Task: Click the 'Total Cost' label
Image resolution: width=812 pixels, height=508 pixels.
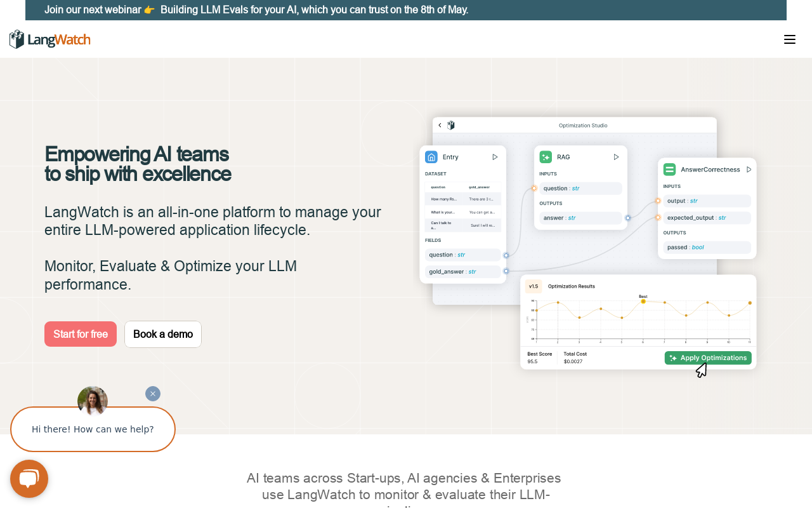Action: pos(575,354)
